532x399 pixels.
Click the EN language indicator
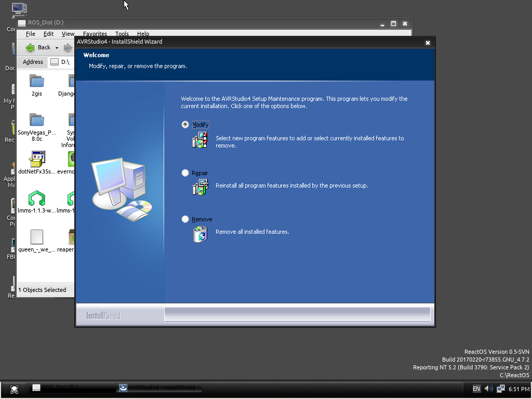[476, 389]
